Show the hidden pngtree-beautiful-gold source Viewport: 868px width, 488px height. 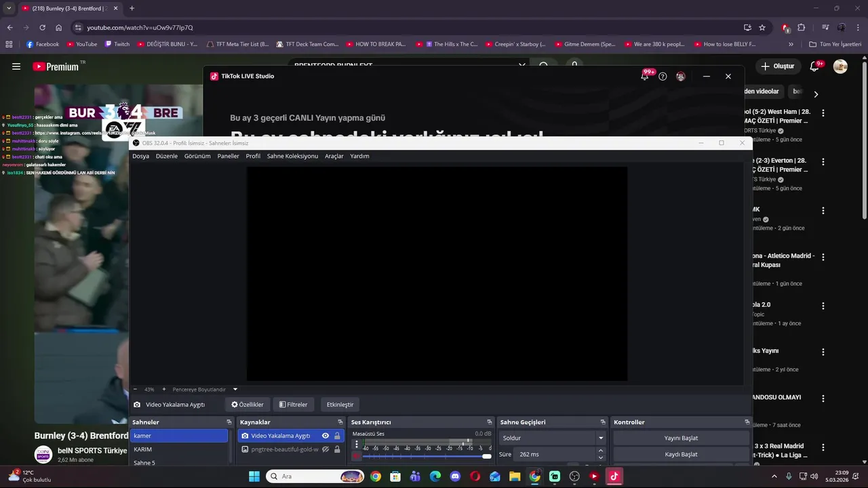[x=325, y=449]
